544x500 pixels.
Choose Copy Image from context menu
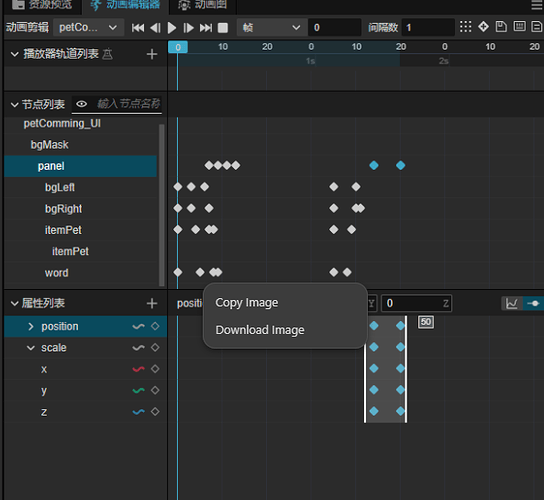pyautogui.click(x=247, y=303)
